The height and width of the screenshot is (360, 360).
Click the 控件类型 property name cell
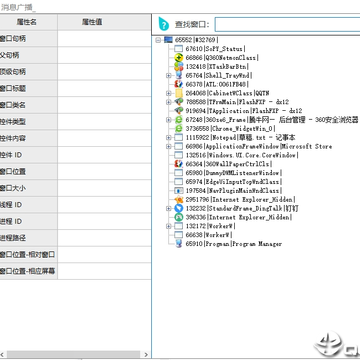click(29, 122)
